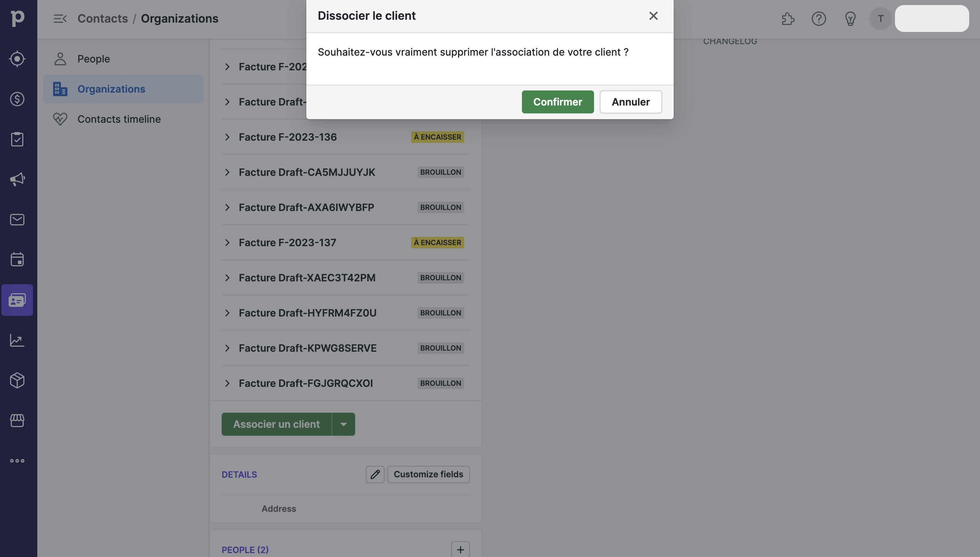Click BROUILLON badge of Draft-FGJGRQCXOI
This screenshot has width=980, height=557.
coord(440,383)
